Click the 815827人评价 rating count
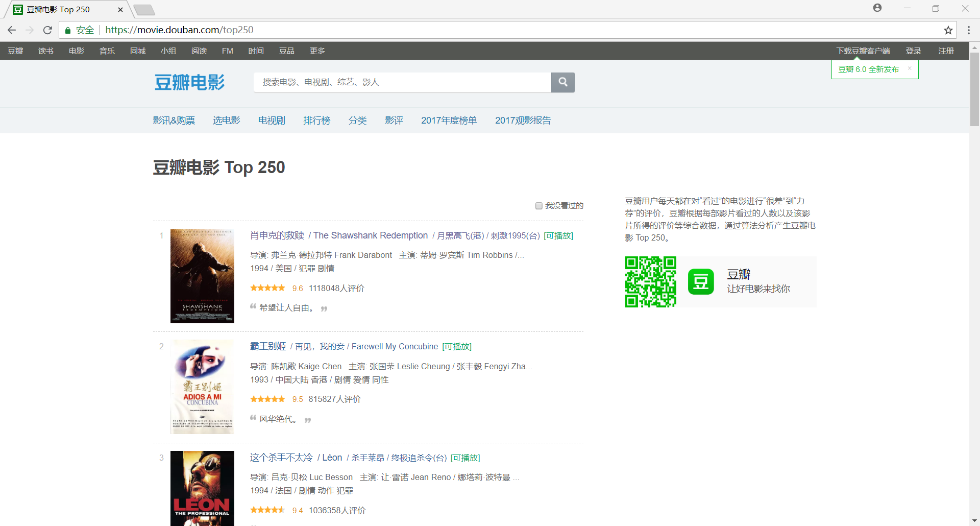The image size is (980, 526). click(335, 399)
